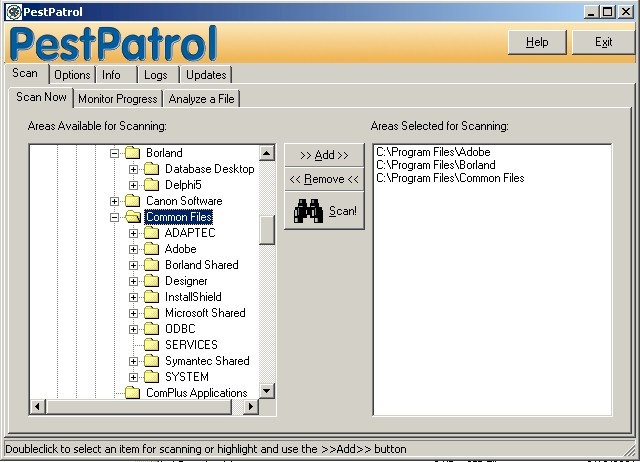Screen dimensions: 640x462
Task: Expand the SYSTEM node
Action: pos(133,377)
